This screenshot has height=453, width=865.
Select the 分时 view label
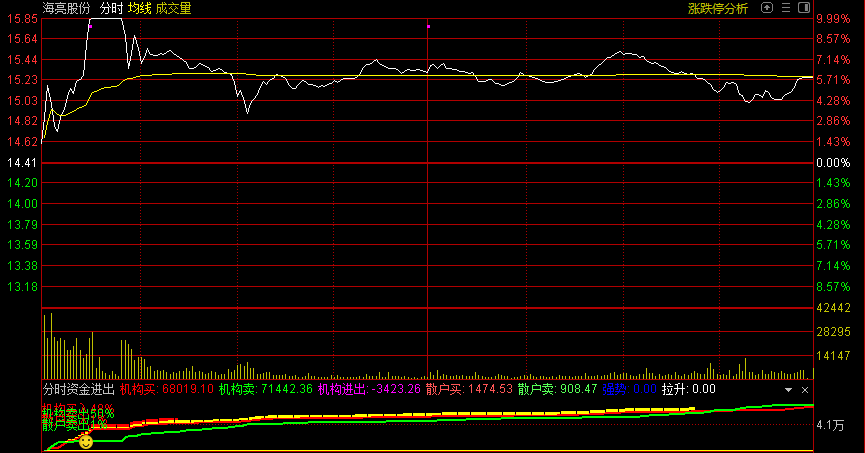point(111,8)
